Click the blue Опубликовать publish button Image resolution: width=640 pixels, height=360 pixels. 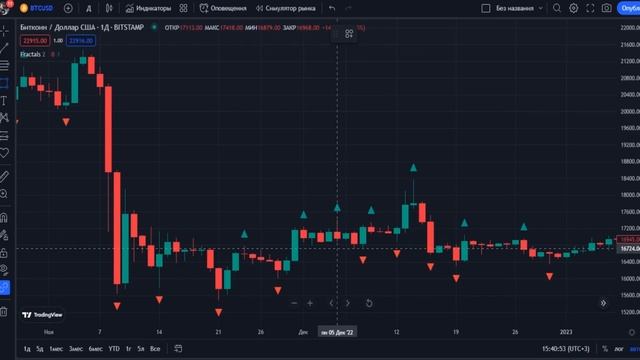click(x=629, y=8)
